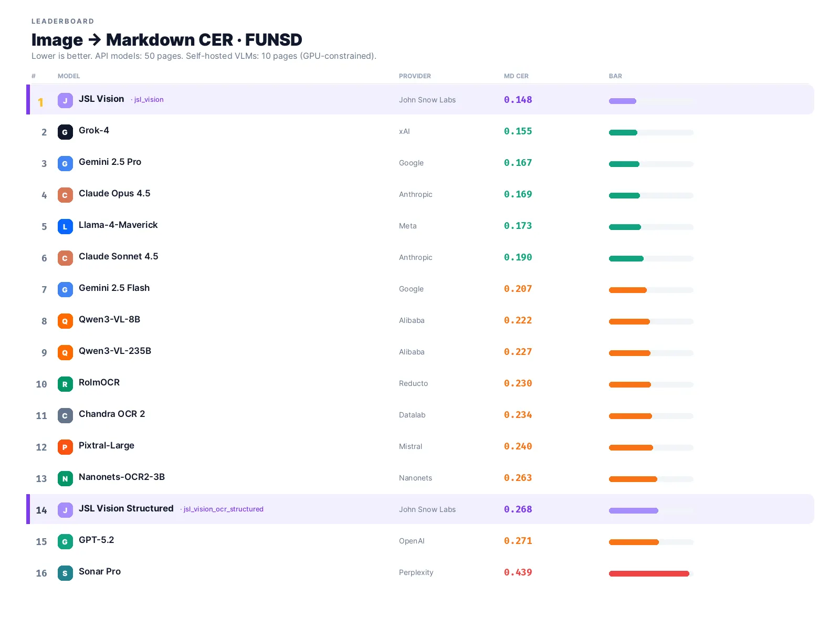This screenshot has height=617, width=840.
Task: Click the Chandra OCR 2 model name
Action: click(112, 414)
